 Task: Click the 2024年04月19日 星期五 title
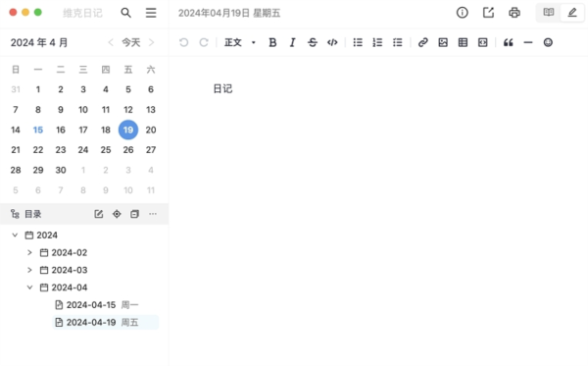(229, 13)
